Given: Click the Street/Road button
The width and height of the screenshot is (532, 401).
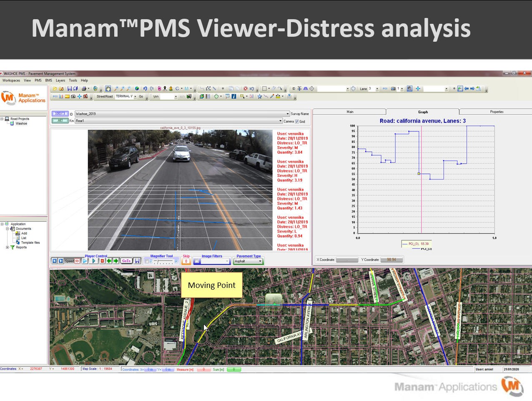Looking at the screenshot, I should pos(105,96).
